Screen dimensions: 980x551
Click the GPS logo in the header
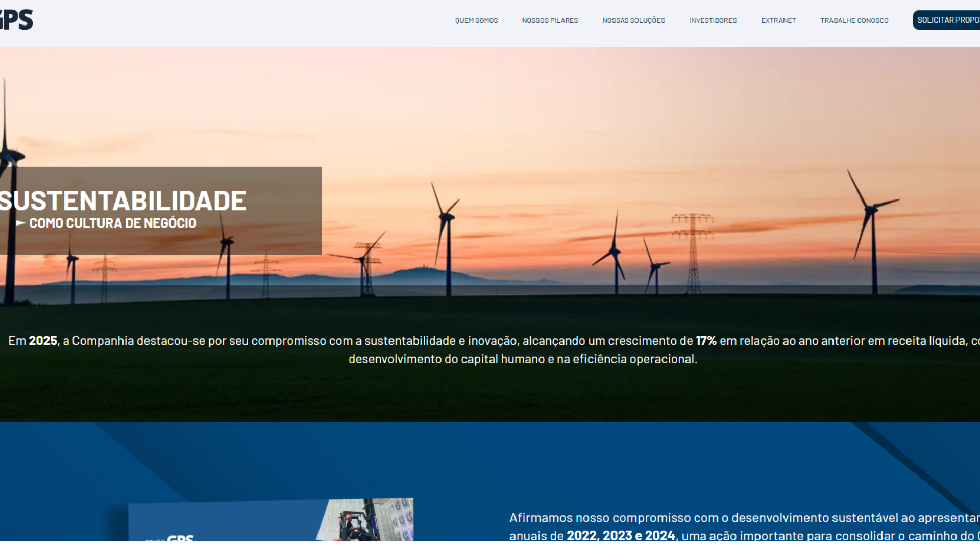click(x=16, y=20)
